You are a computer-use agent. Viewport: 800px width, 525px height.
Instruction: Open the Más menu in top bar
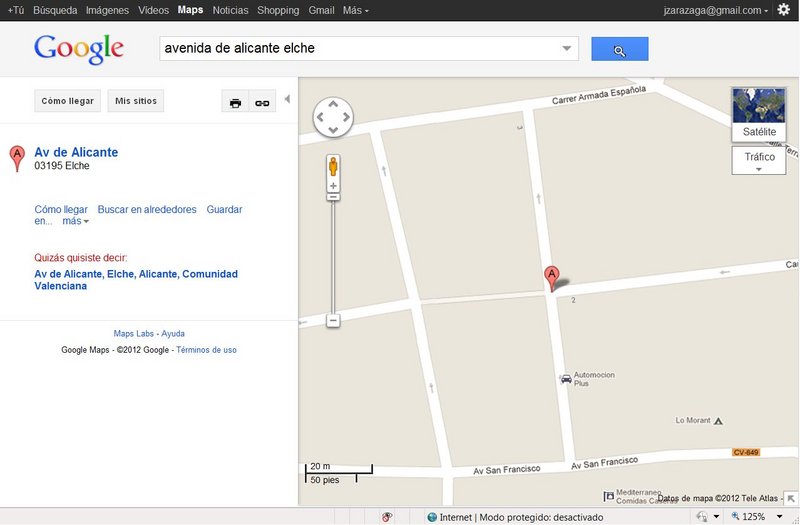click(x=356, y=10)
